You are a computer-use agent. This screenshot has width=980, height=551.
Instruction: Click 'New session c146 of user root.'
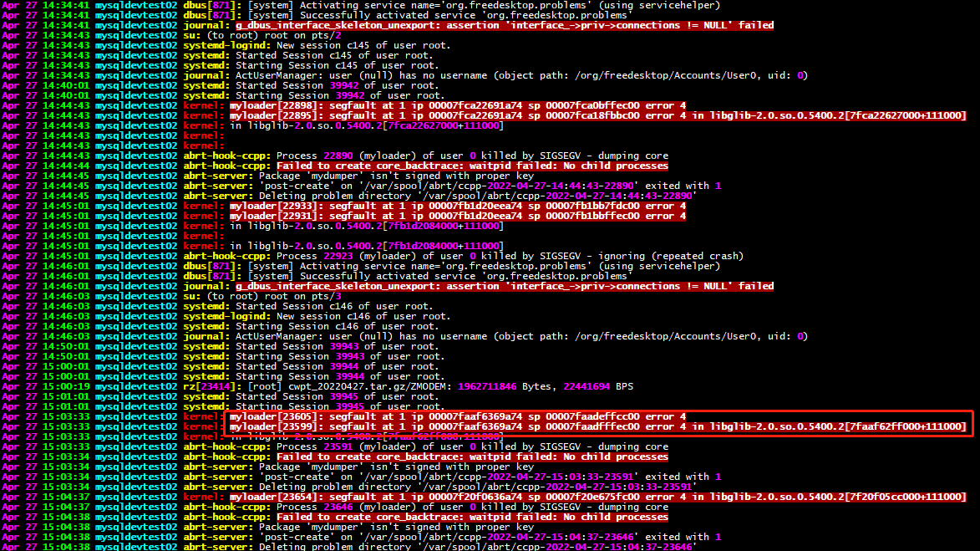[x=363, y=316]
